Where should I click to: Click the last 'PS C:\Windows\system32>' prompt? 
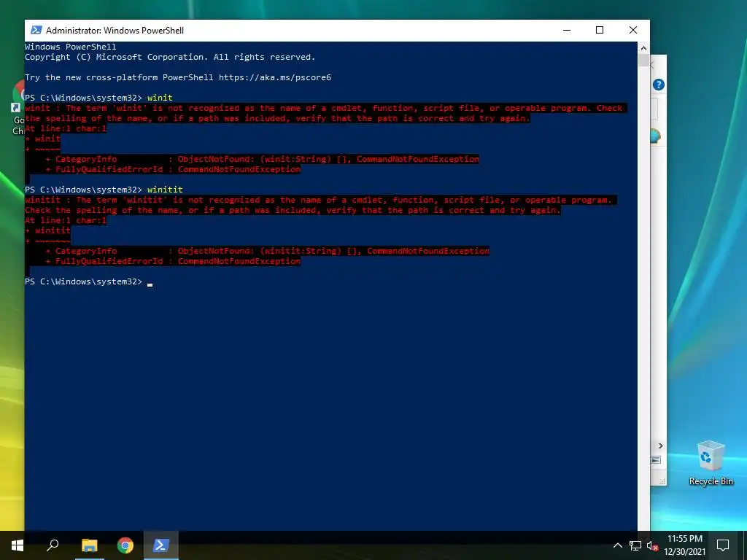[x=83, y=281]
